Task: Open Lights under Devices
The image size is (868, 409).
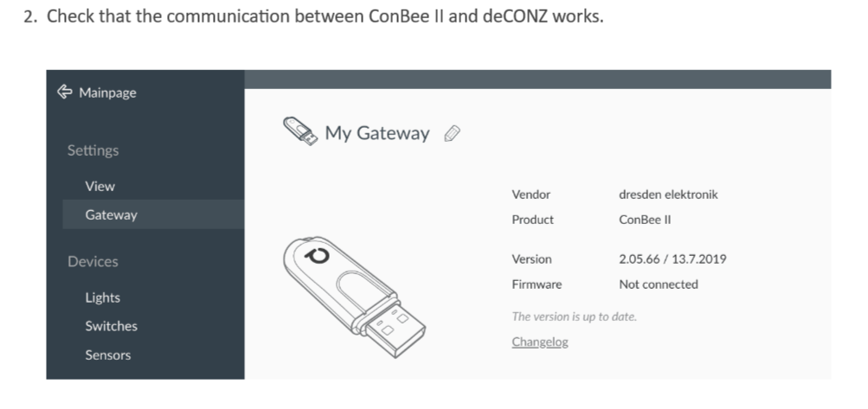Action: [x=102, y=297]
